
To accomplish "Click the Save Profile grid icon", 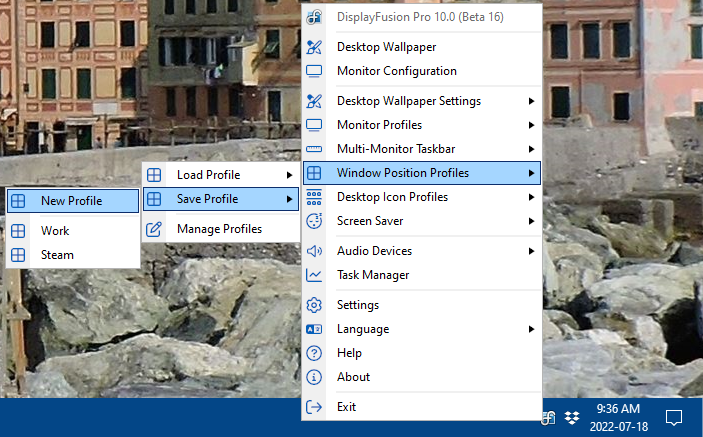I will pos(154,199).
